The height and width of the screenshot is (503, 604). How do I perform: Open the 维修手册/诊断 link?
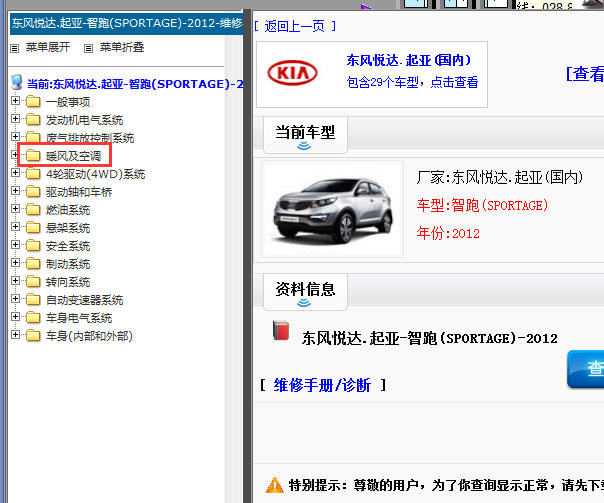point(322,385)
